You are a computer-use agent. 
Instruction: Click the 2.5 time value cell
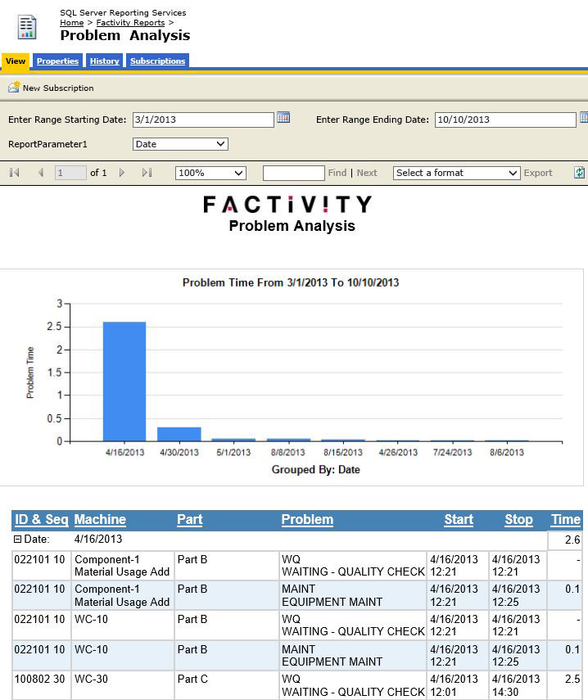(565, 686)
